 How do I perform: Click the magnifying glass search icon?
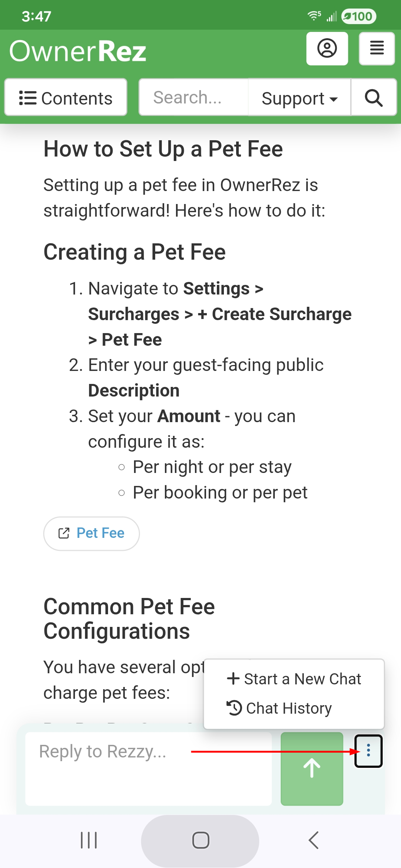(374, 98)
